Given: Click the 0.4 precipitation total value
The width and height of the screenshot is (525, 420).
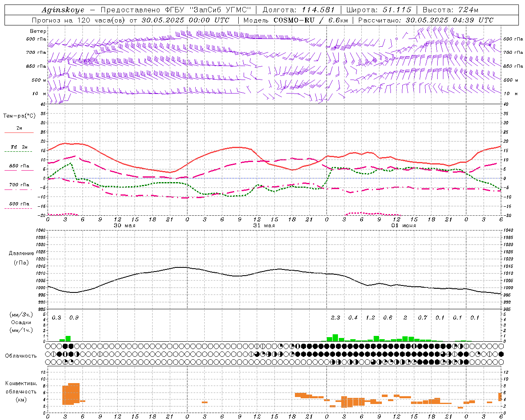Looking at the screenshot, I should pos(353,318).
